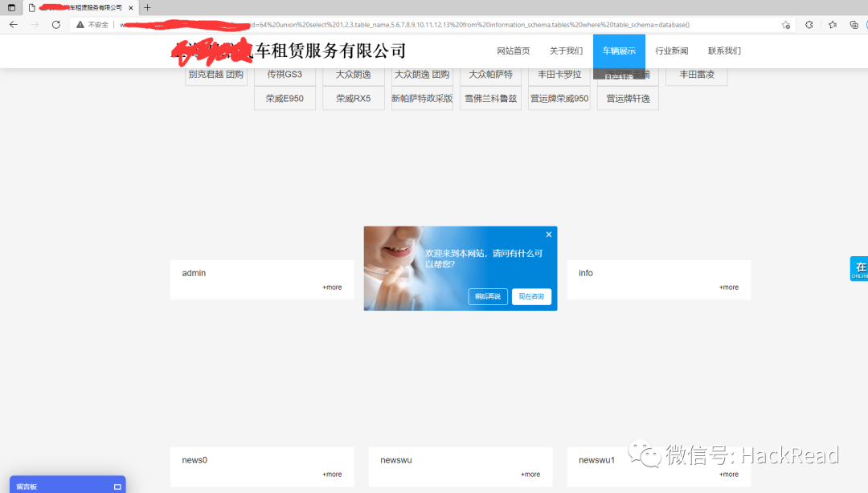Click 现在咨询 in chat popup

coord(531,296)
